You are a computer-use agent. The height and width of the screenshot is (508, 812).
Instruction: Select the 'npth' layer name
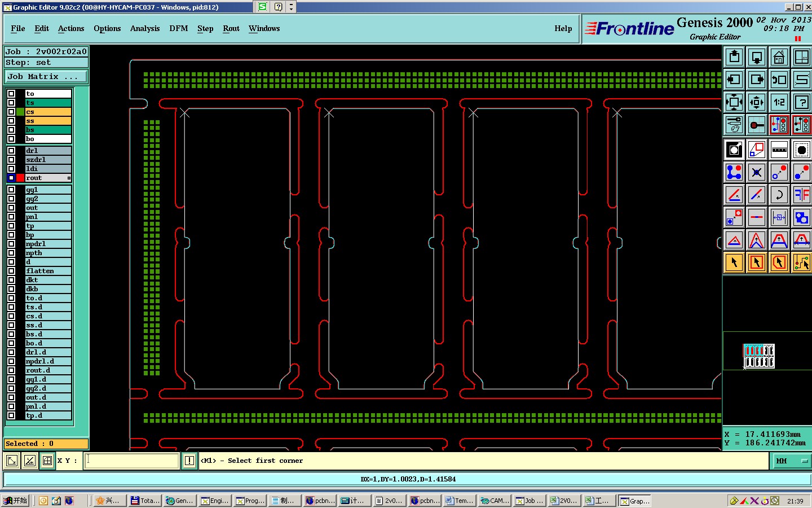point(48,253)
